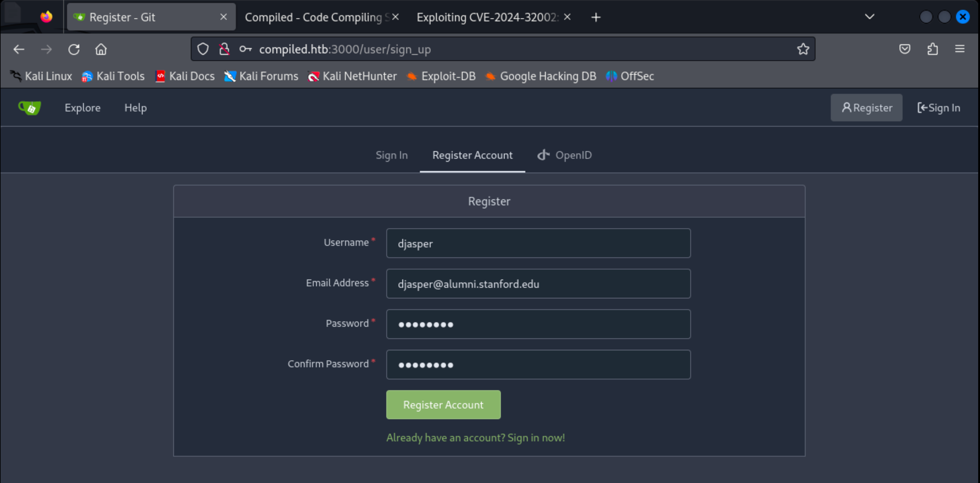
Task: Switch to the Sign In tab
Action: tap(391, 155)
